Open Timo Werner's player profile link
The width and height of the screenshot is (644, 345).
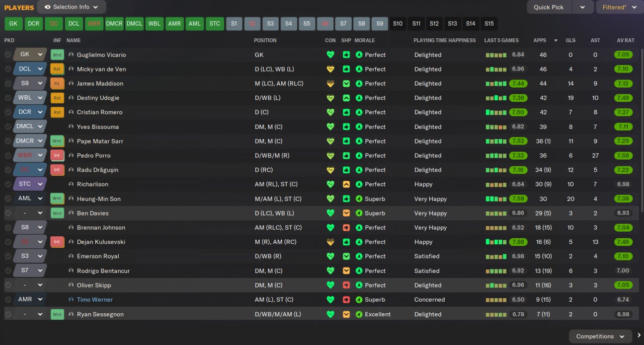click(x=95, y=300)
